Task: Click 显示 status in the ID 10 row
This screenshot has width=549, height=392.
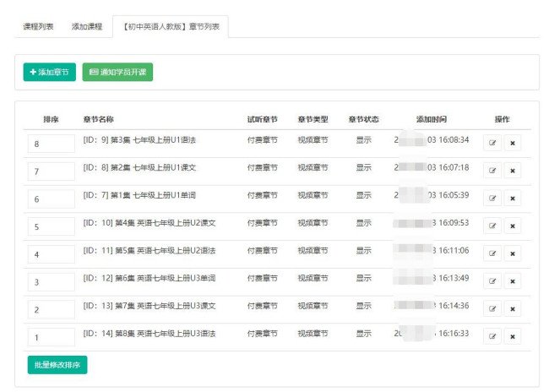Action: (x=364, y=223)
